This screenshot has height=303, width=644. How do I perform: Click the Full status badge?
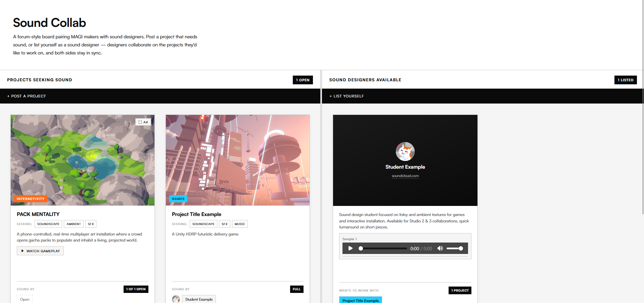point(297,289)
